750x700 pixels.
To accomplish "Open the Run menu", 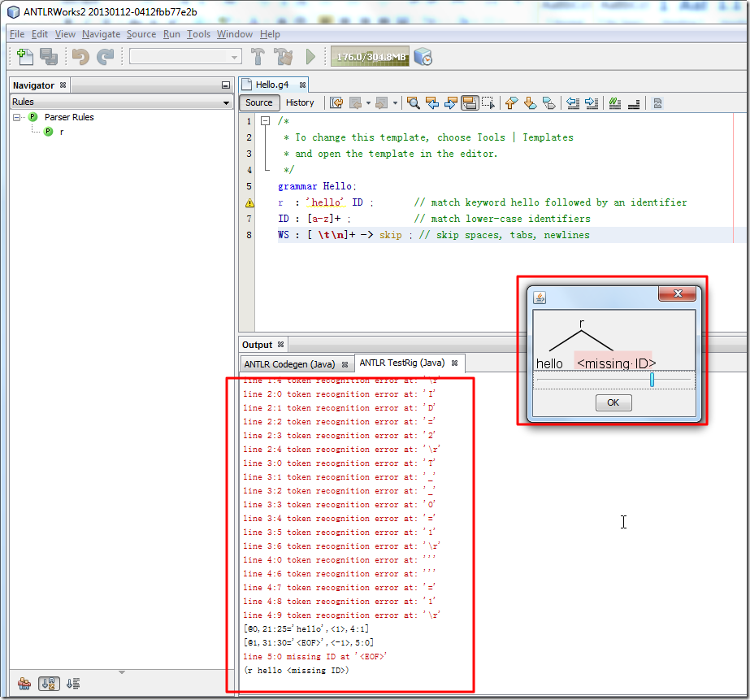I will pos(171,34).
